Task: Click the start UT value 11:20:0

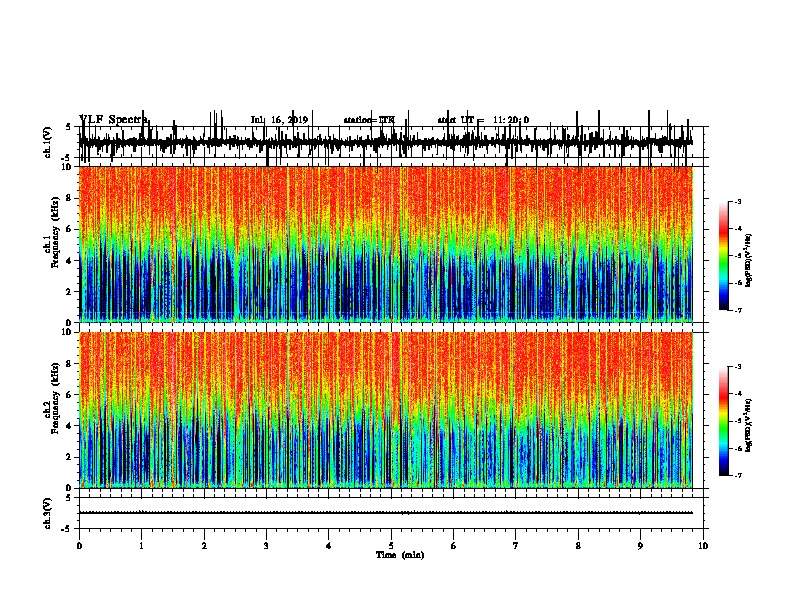Action: 511,120
